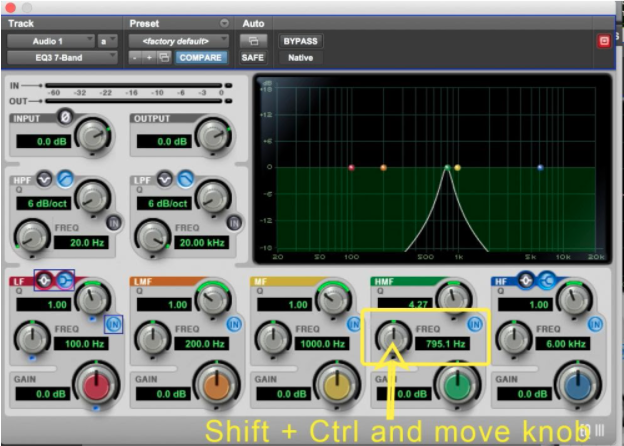
Task: Select the LPF low-pass filter type icon
Action: (x=186, y=179)
